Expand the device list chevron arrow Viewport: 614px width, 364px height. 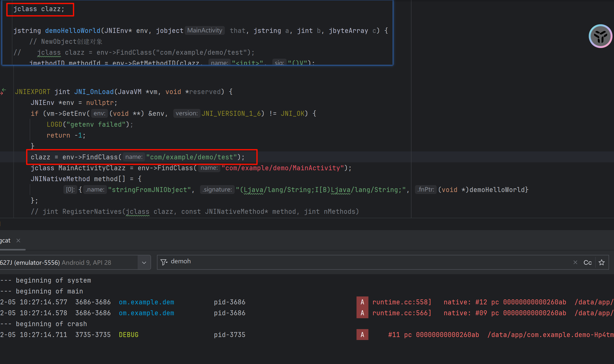(144, 262)
